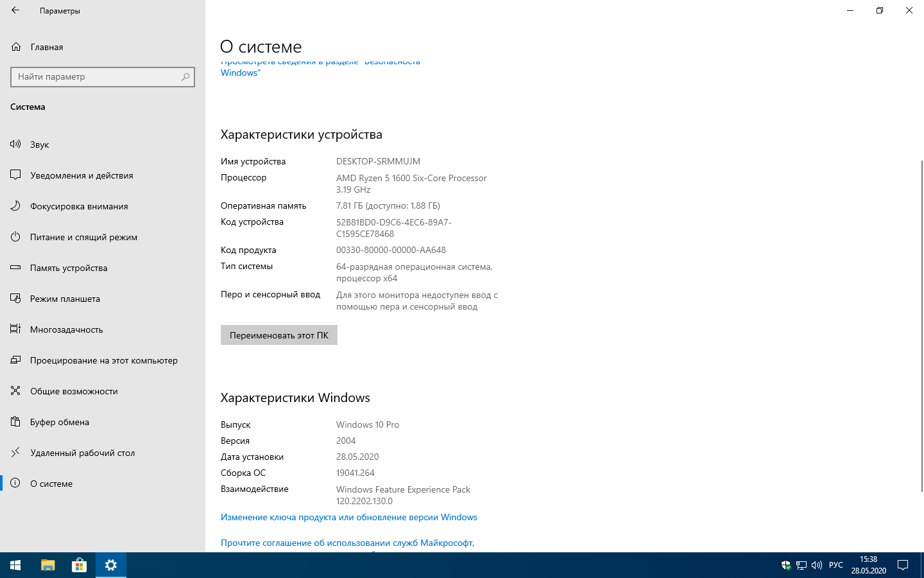Click the О системе info icon
924x578 pixels.
pyautogui.click(x=15, y=484)
